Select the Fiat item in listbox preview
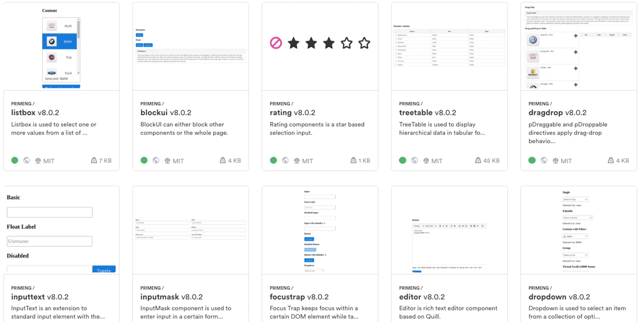The image size is (644, 322). point(60,57)
